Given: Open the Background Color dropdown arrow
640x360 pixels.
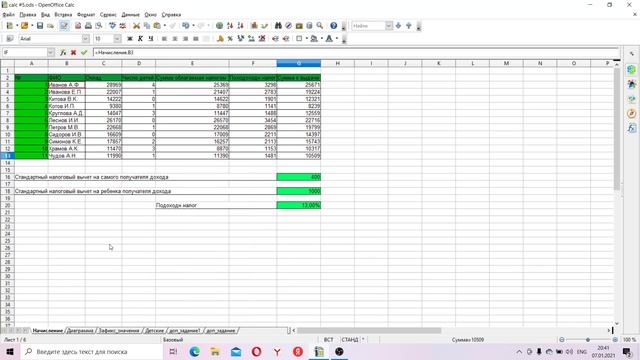Looking at the screenshot, I should coord(322,38).
